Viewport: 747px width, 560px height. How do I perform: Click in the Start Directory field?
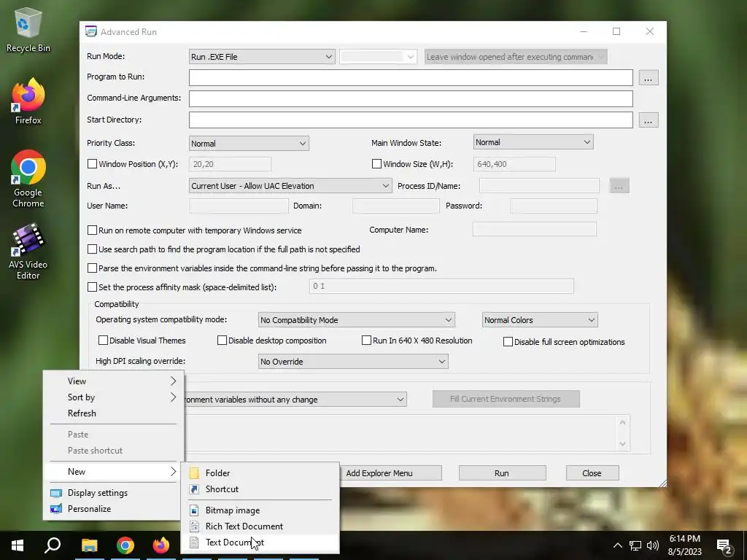coord(411,120)
